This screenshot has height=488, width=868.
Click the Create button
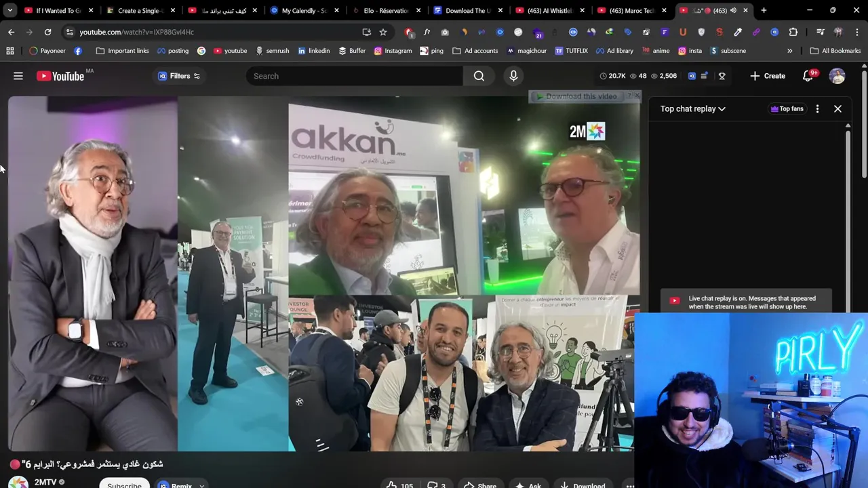point(768,76)
